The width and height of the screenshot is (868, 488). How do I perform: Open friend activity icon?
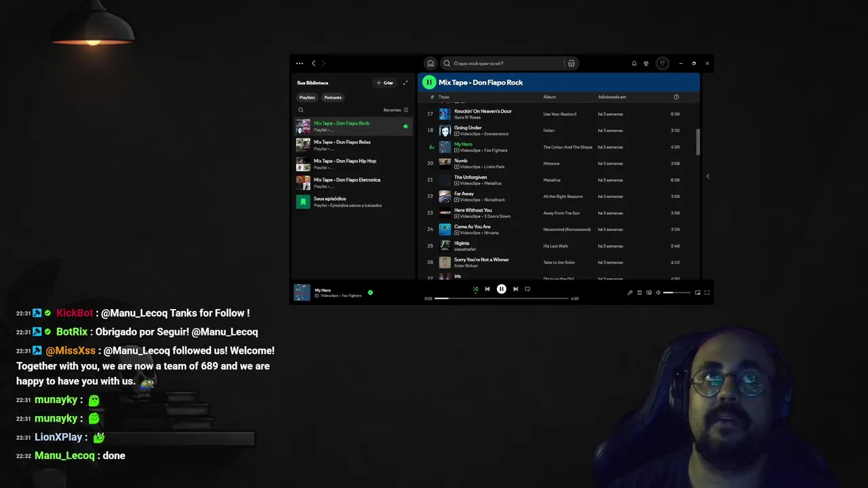[x=646, y=63]
